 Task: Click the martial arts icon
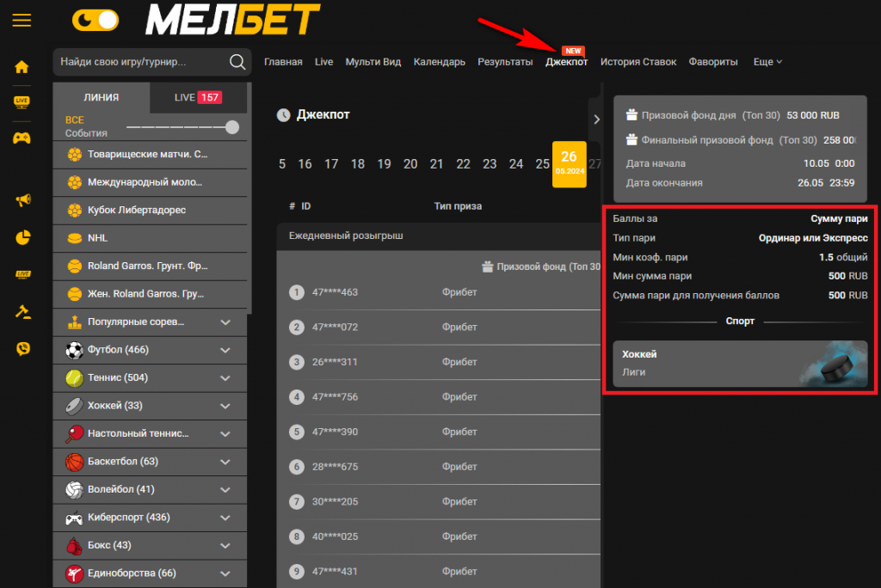[74, 573]
